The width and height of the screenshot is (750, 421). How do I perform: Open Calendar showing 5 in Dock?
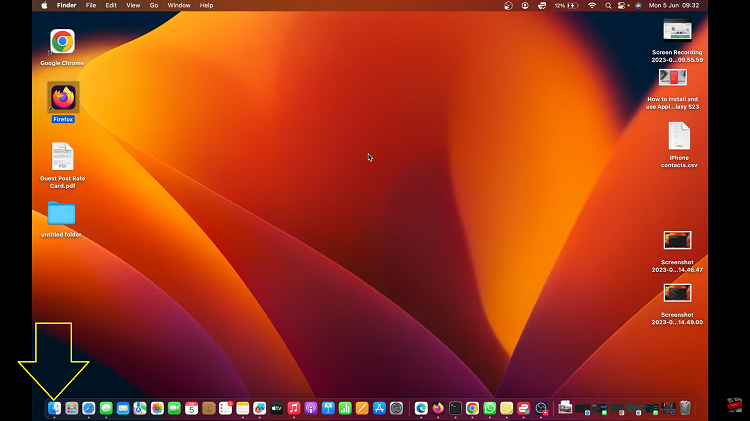point(191,408)
